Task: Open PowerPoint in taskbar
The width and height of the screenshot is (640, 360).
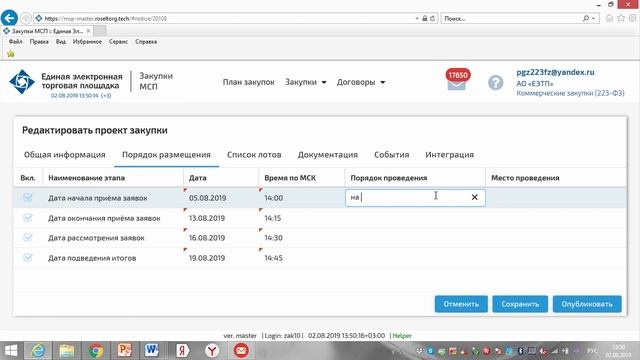Action: coord(124,351)
